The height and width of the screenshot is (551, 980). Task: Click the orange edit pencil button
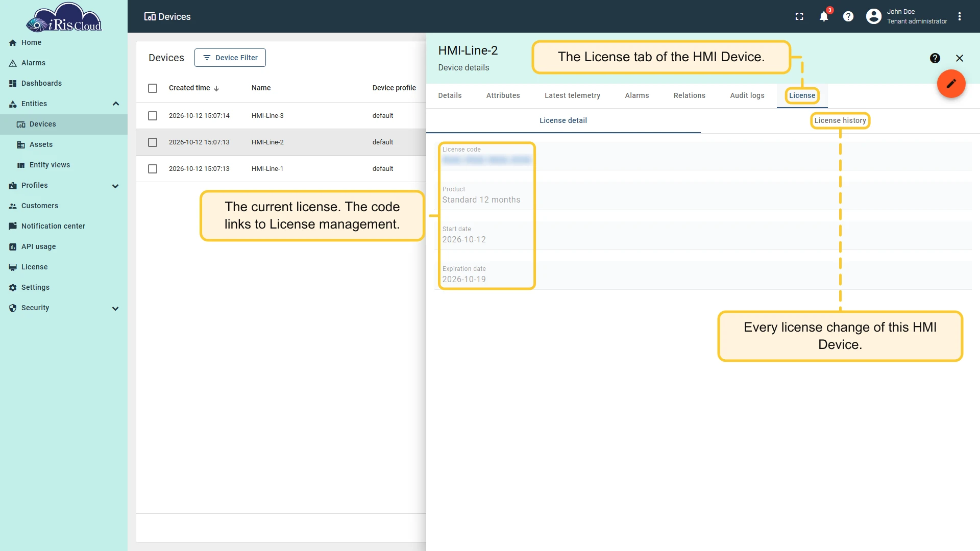(x=951, y=83)
